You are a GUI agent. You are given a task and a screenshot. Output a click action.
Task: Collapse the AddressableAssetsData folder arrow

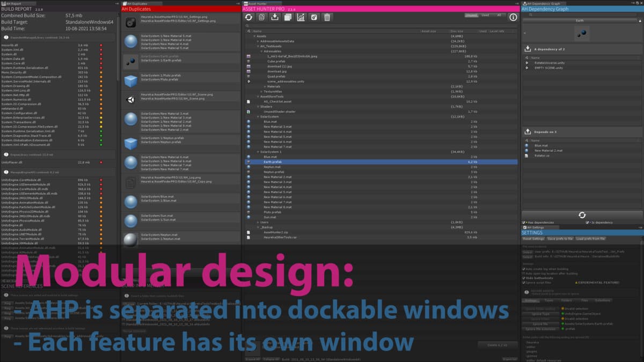[x=258, y=41]
